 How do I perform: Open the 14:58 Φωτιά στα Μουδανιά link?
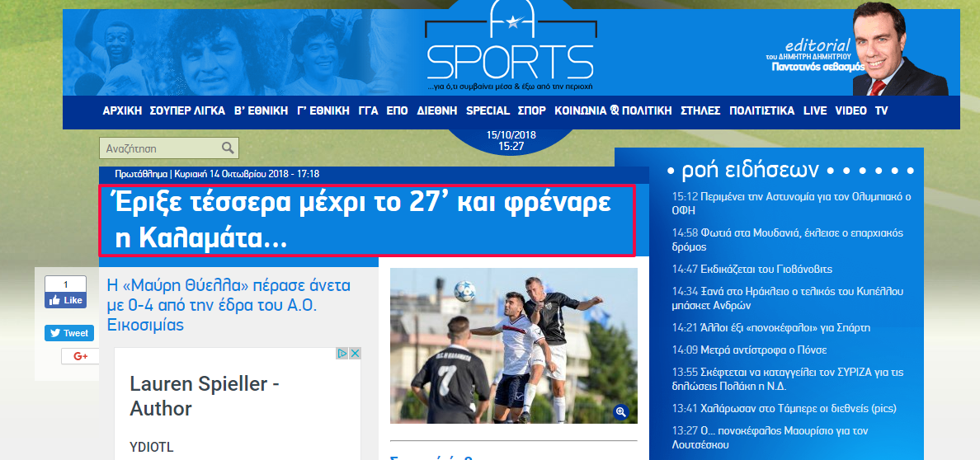[788, 240]
